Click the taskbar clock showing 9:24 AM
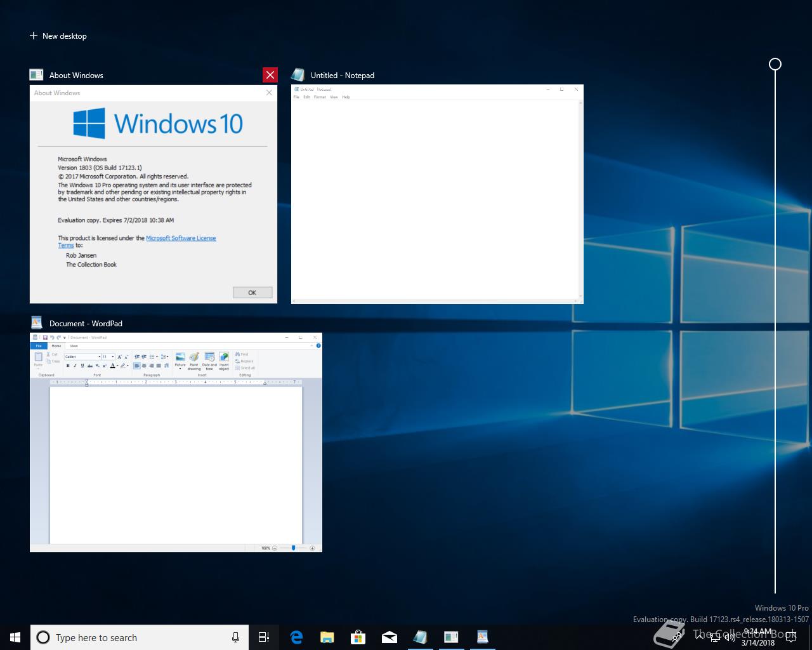Screen dimensions: 812x650 click(758, 637)
